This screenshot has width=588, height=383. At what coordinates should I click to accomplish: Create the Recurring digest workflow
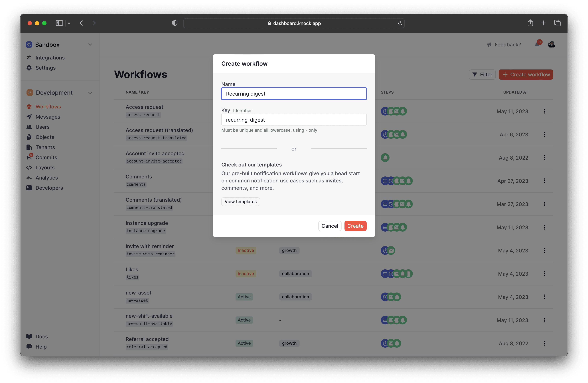355,226
